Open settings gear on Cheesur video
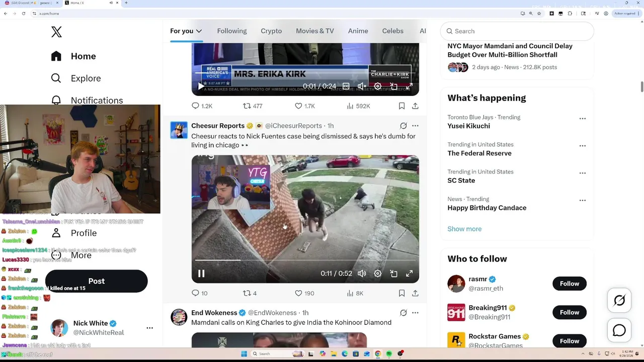Screen dimensions: 644x362 tap(378, 274)
